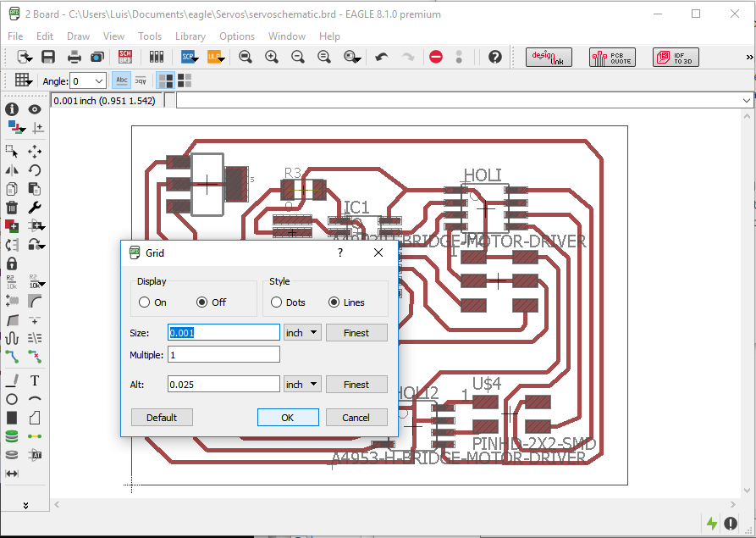Select the Dimension arrows tool

point(12,474)
